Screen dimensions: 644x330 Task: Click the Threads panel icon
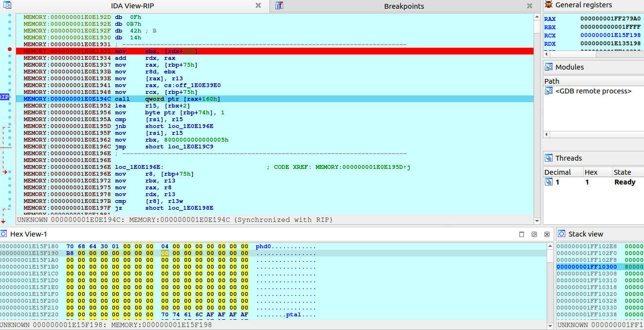[549, 158]
